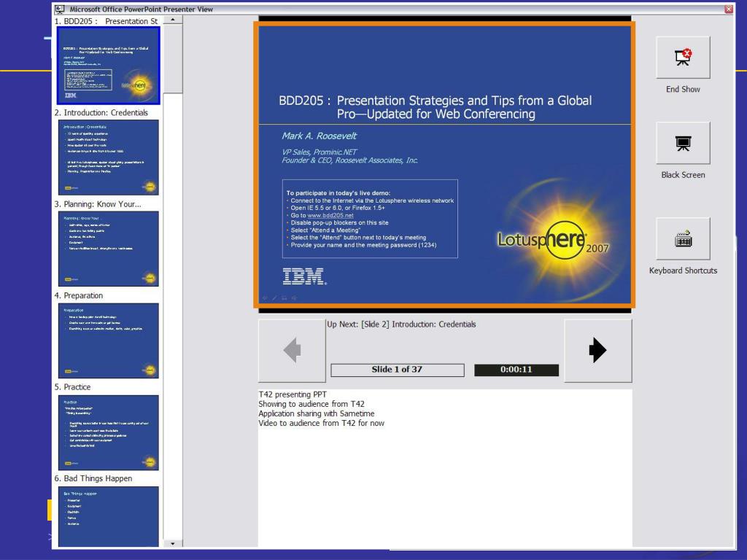Click 'T42 presenting PPT' notes line

click(293, 394)
